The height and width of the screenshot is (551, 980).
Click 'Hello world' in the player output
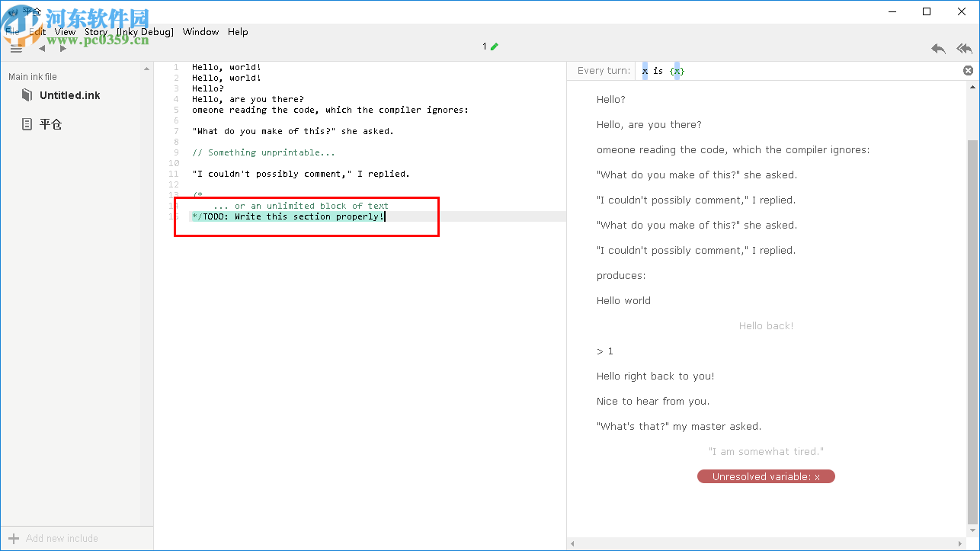(623, 300)
